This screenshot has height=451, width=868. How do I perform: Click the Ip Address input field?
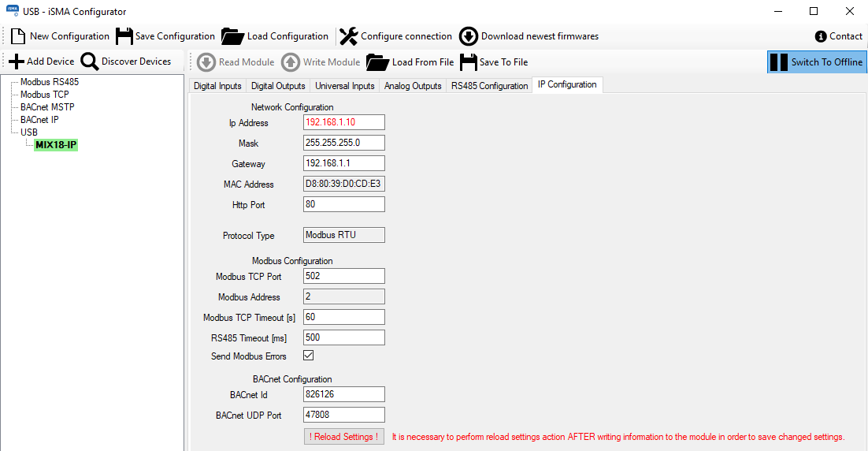pyautogui.click(x=343, y=122)
